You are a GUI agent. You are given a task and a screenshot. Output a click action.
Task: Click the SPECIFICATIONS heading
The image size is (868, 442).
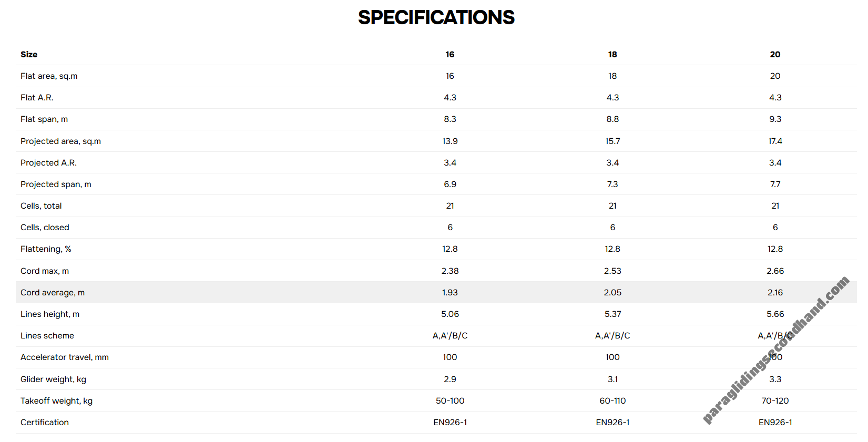pyautogui.click(x=436, y=17)
